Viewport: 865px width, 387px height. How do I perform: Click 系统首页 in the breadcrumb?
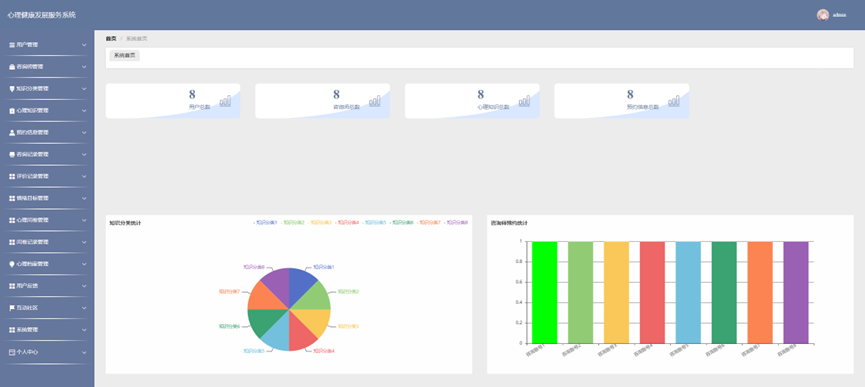[x=136, y=39]
